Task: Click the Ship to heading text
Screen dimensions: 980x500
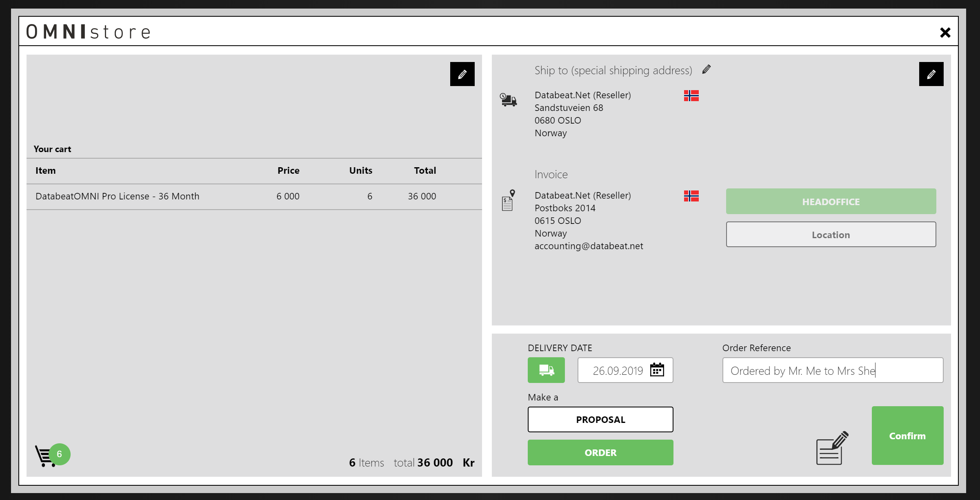Action: (613, 71)
